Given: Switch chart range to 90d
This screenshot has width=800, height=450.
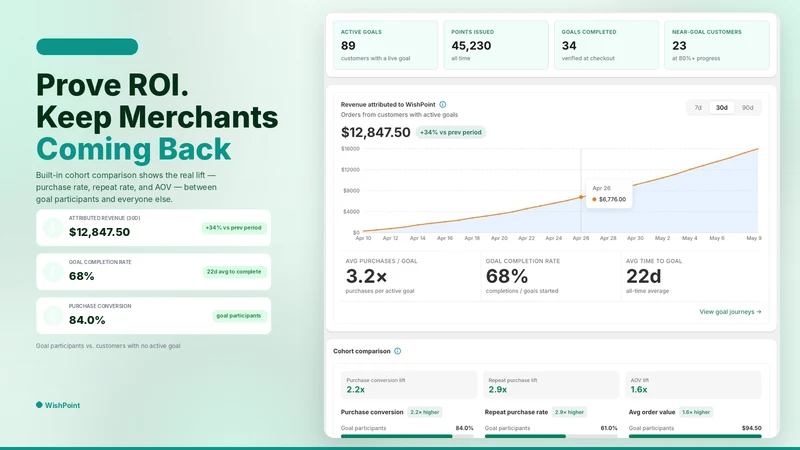Looking at the screenshot, I should pos(747,108).
